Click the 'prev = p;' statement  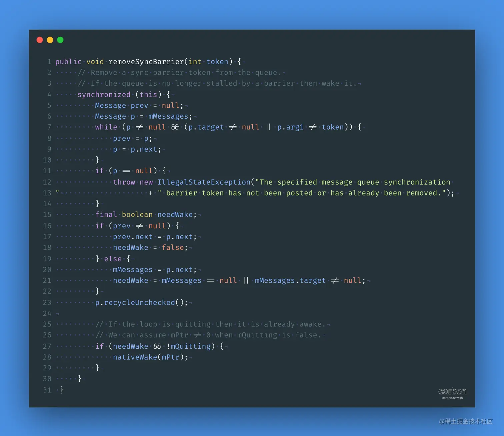click(133, 139)
